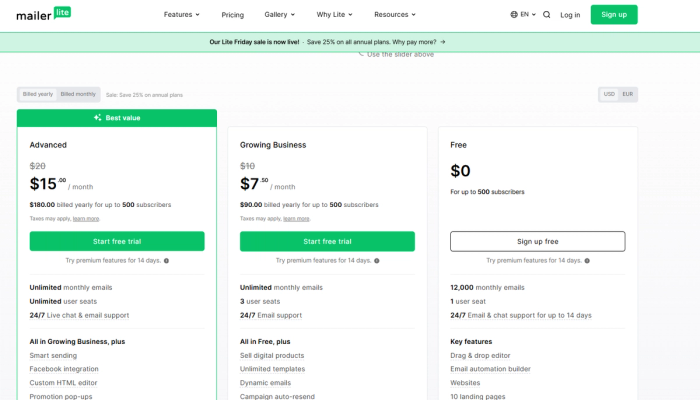Click info icon under Free plan trial text
Image resolution: width=700 pixels, height=400 pixels.
[x=587, y=261]
